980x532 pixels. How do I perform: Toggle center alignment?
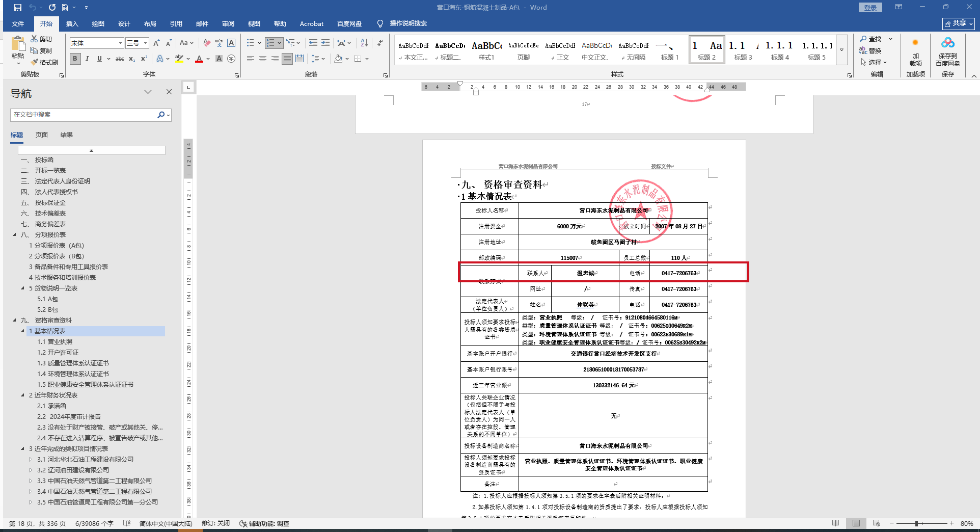[263, 59]
